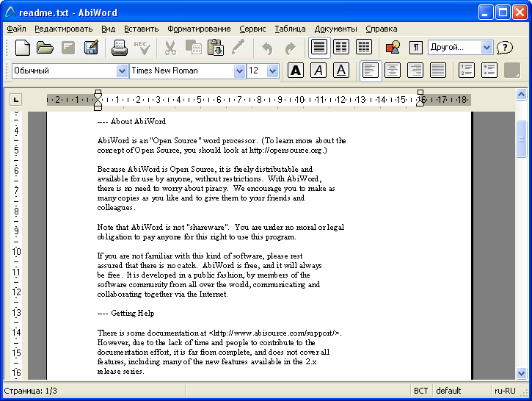Open the Редактировать menu
Viewport: 532px width, 401px height.
(63, 29)
